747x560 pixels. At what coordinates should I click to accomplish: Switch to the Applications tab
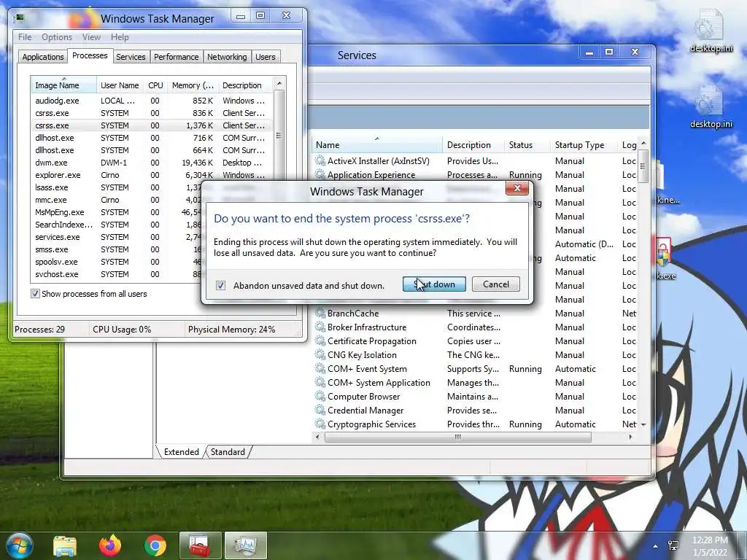tap(43, 57)
